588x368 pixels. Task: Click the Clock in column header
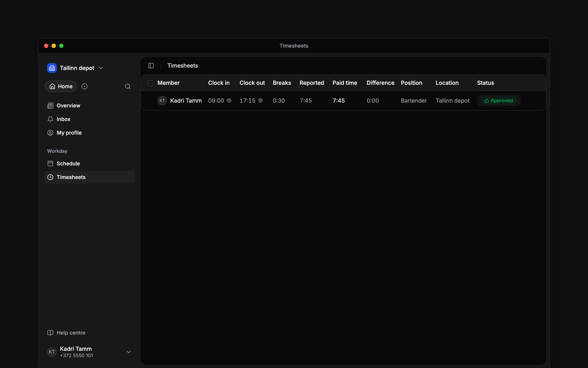[219, 83]
